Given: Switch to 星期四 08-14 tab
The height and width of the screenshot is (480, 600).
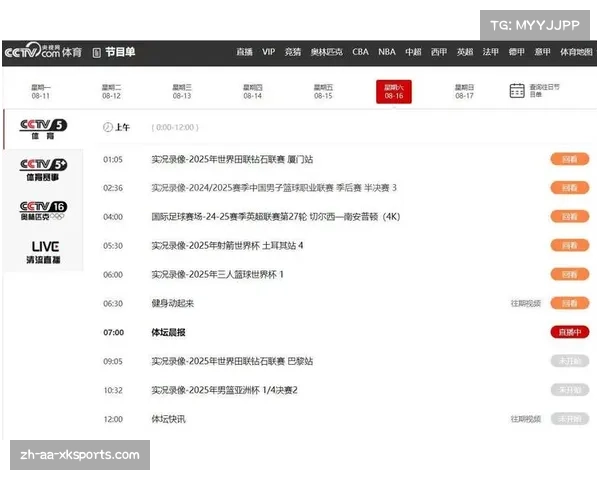Looking at the screenshot, I should [253, 91].
